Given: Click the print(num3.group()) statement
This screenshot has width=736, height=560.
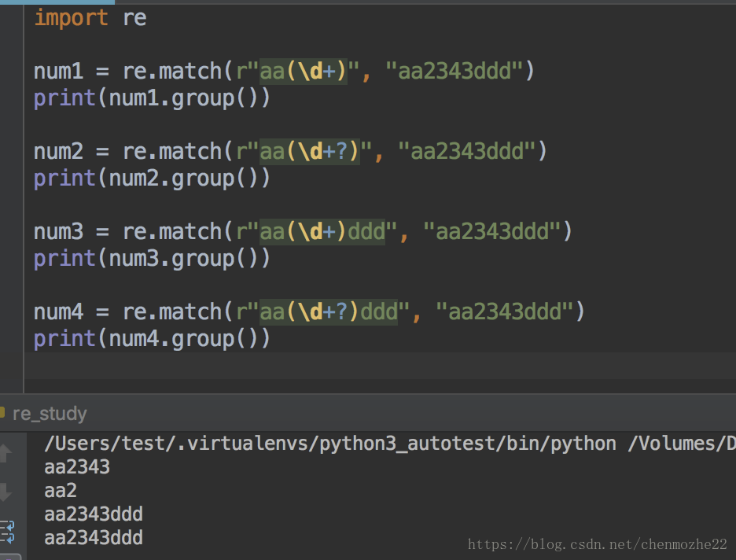Looking at the screenshot, I should (x=152, y=259).
